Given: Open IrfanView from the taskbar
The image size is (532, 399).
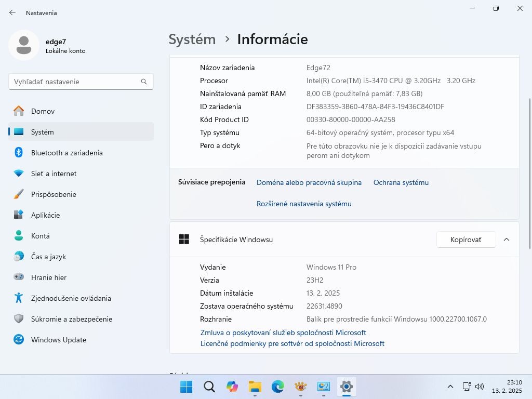Looking at the screenshot, I should click(300, 387).
